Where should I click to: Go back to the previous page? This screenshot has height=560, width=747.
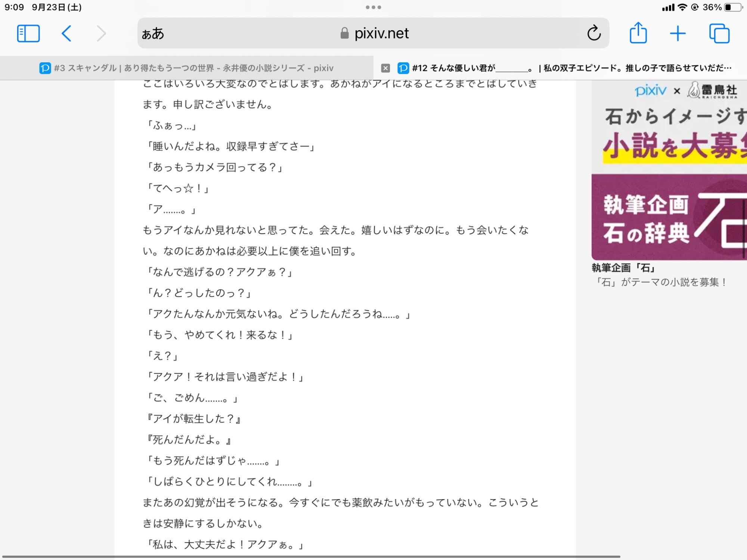(66, 34)
